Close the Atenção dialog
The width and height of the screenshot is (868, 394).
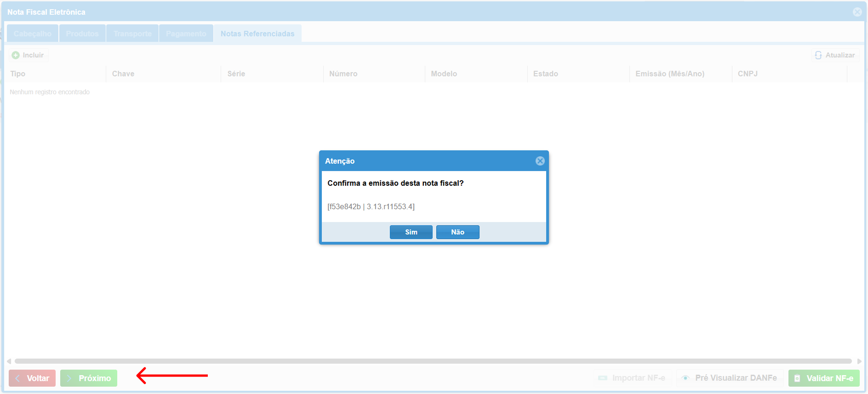pyautogui.click(x=540, y=161)
